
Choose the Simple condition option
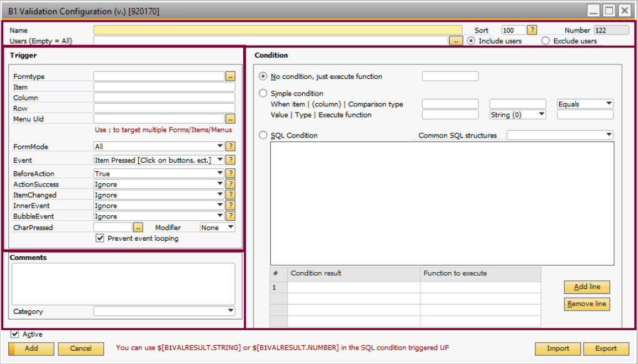pos(263,93)
